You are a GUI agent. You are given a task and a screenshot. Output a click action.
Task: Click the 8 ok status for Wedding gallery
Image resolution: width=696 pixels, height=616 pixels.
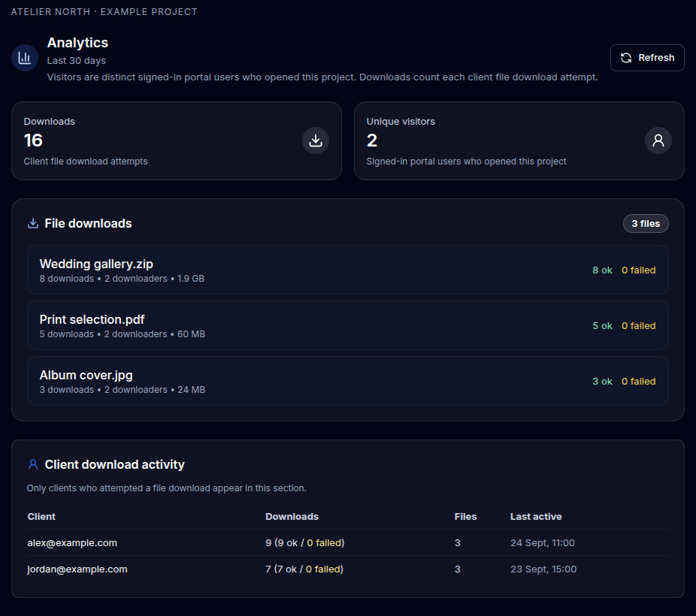click(602, 270)
